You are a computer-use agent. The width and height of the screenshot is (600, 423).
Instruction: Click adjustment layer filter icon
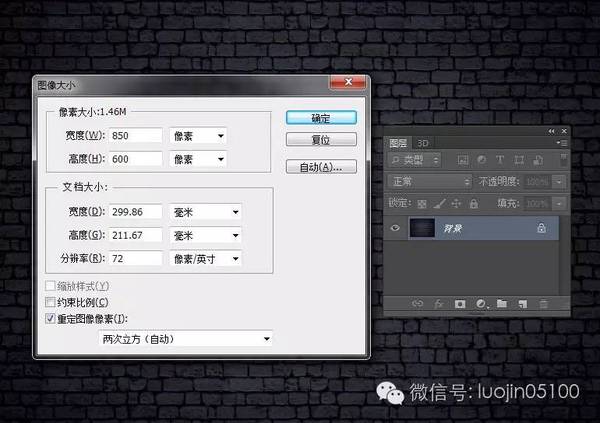(481, 160)
